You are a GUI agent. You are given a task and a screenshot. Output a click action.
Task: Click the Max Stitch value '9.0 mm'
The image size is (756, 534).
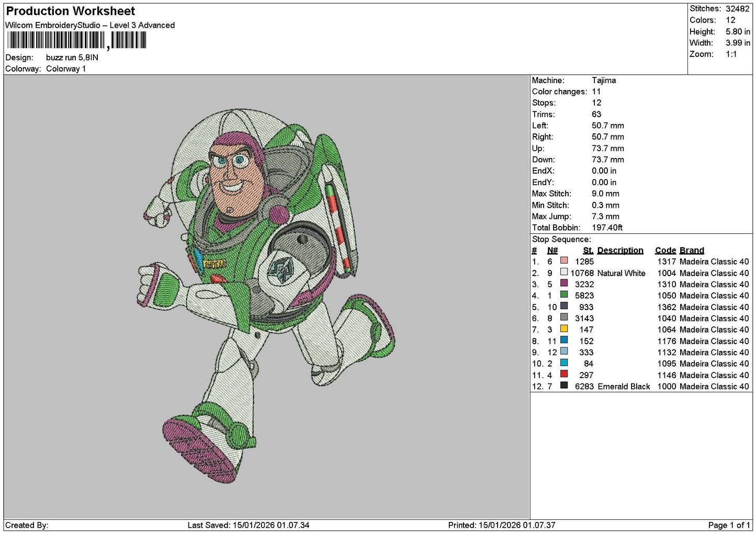coord(605,194)
